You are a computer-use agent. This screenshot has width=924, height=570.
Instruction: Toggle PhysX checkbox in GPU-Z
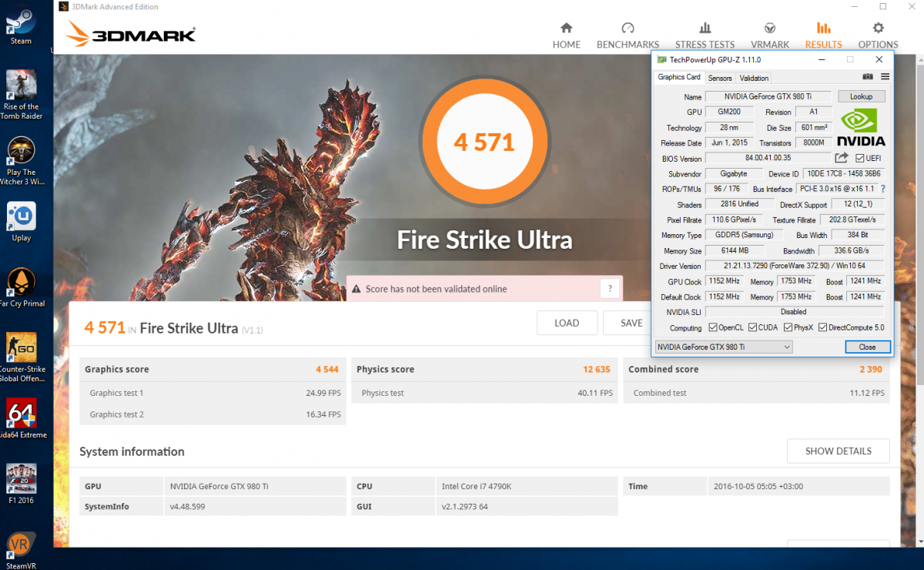[788, 327]
